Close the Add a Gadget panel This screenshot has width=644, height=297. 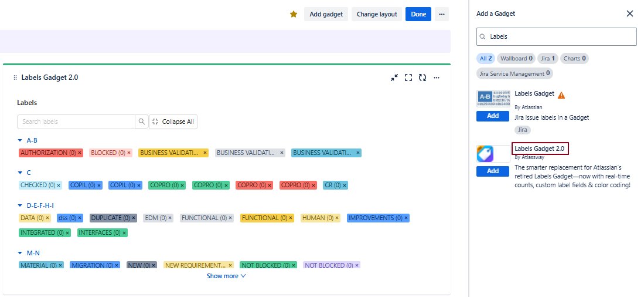(630, 14)
